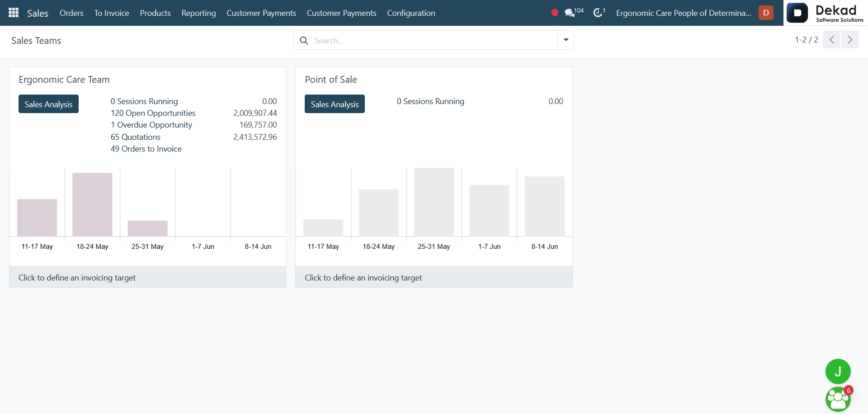Go to previous page of sales teams
The image size is (868, 414).
pyautogui.click(x=831, y=40)
